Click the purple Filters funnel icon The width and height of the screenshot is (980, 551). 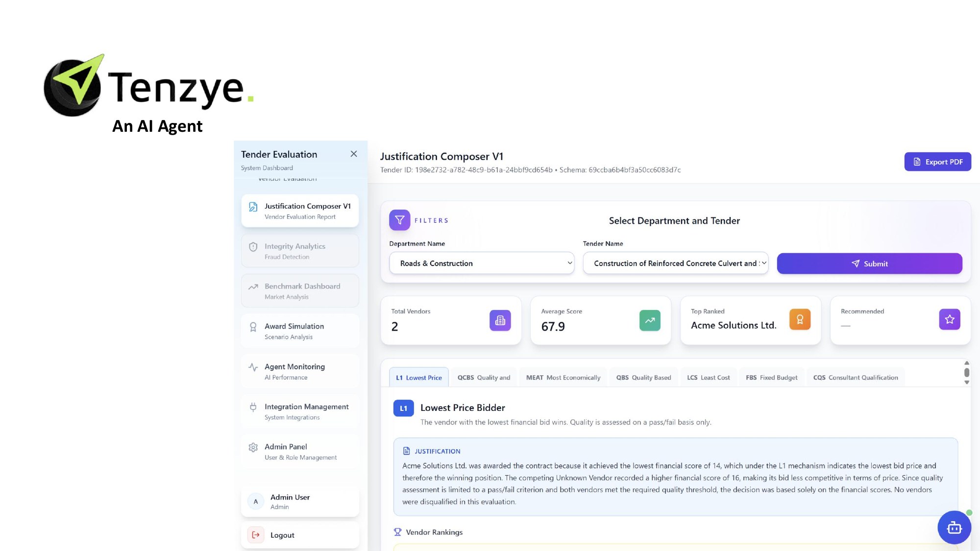pyautogui.click(x=400, y=220)
